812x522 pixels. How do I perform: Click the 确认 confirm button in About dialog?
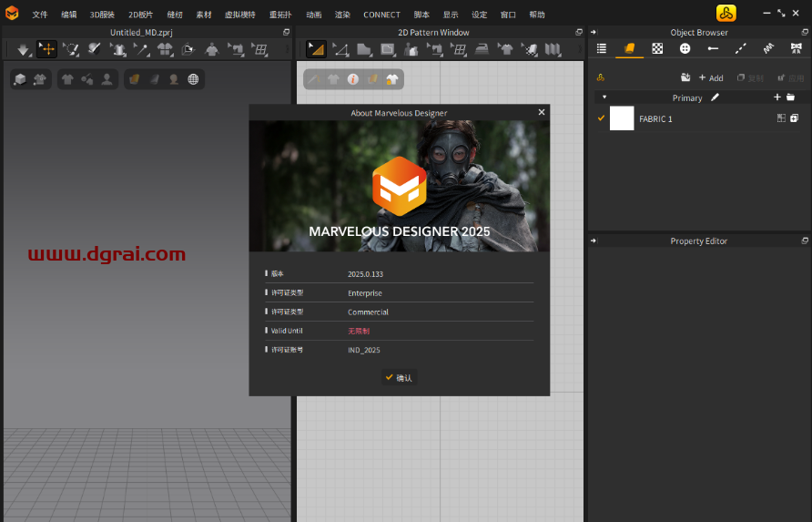pyautogui.click(x=400, y=377)
